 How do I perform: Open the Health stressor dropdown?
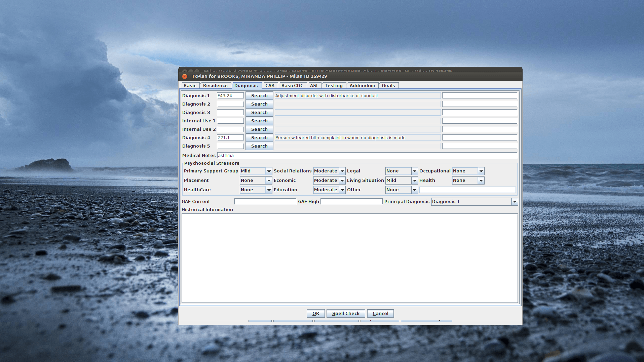[468, 180]
